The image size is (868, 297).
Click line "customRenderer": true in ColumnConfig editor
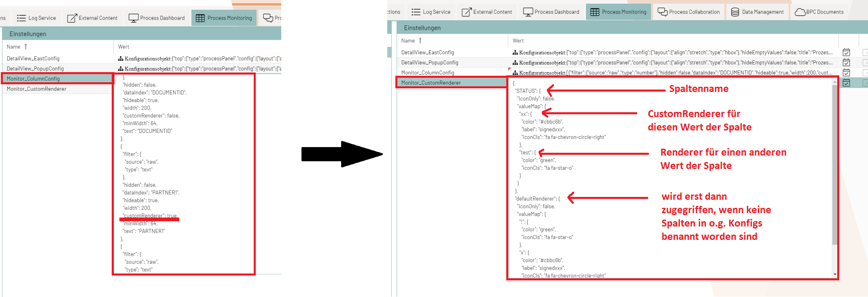click(150, 216)
